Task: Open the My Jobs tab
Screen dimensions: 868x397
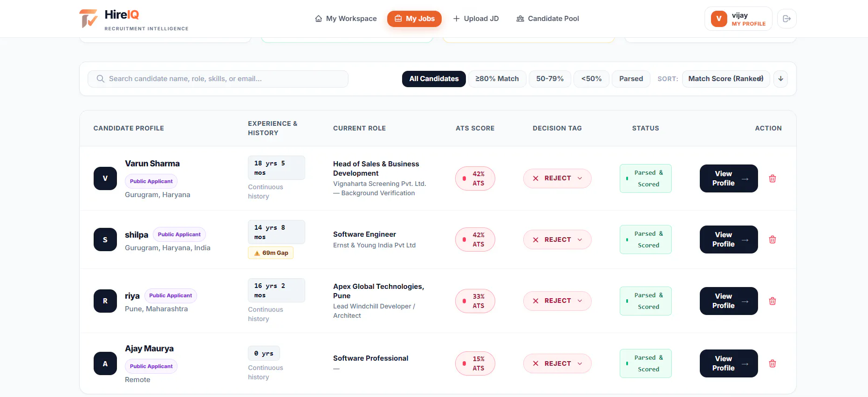Action: click(414, 19)
